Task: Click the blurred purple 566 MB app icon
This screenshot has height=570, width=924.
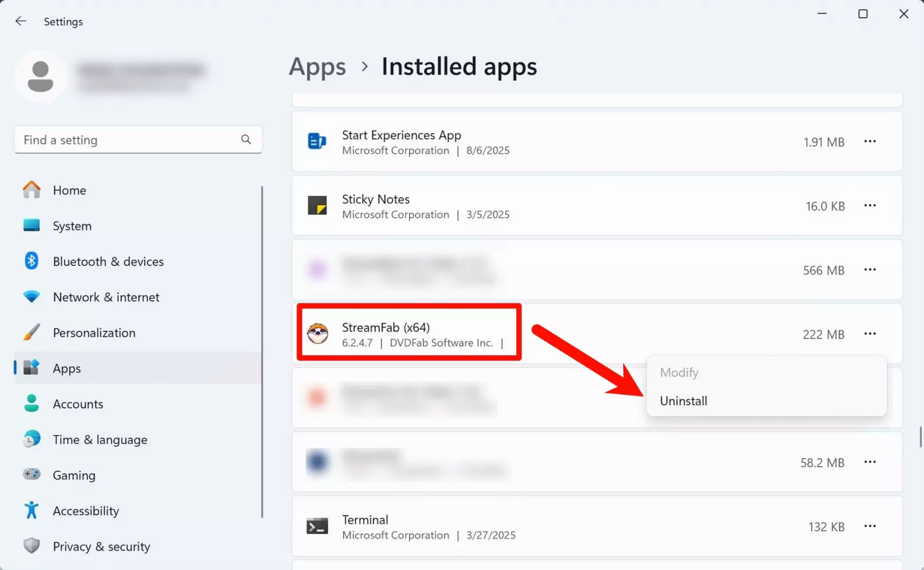Action: coord(317,269)
